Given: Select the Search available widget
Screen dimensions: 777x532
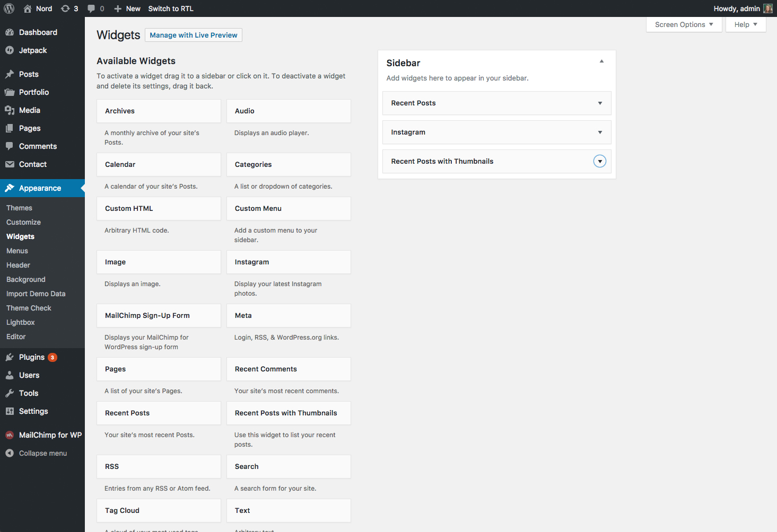Looking at the screenshot, I should coord(289,467).
